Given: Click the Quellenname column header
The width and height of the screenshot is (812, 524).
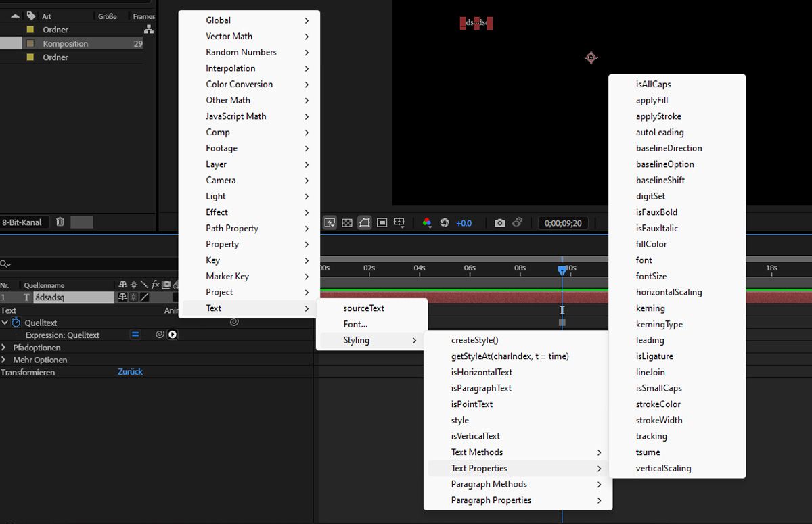Looking at the screenshot, I should click(x=44, y=285).
